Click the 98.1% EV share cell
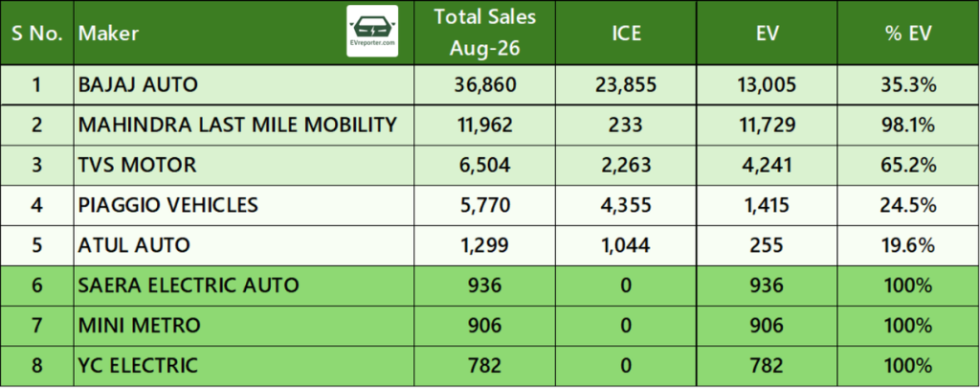The image size is (980, 389). coord(908,126)
